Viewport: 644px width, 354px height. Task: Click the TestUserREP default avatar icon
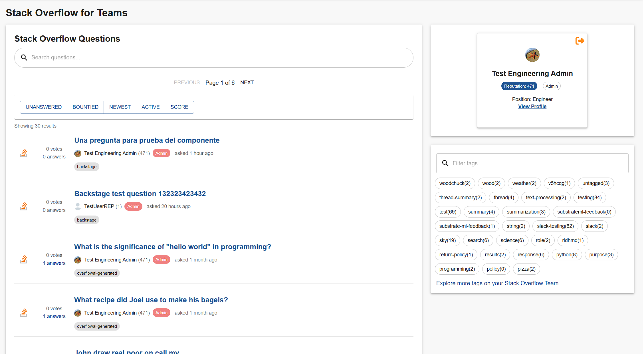pyautogui.click(x=78, y=206)
